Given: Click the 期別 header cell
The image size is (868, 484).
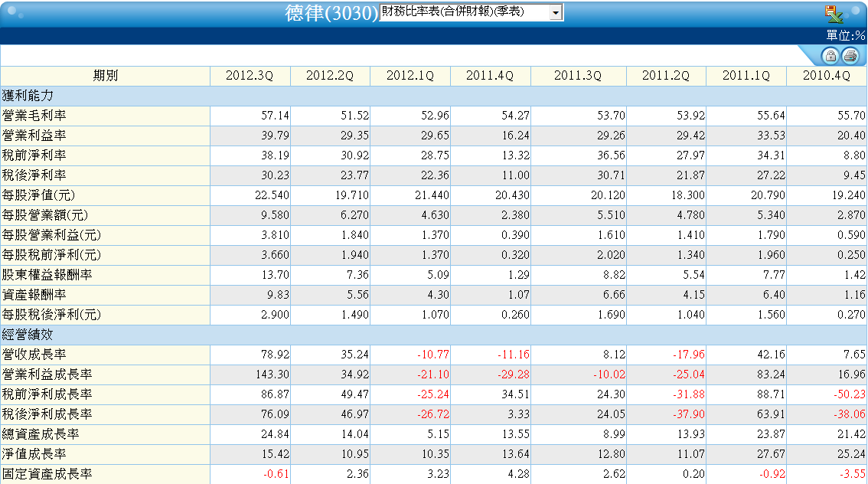Looking at the screenshot, I should [105, 76].
